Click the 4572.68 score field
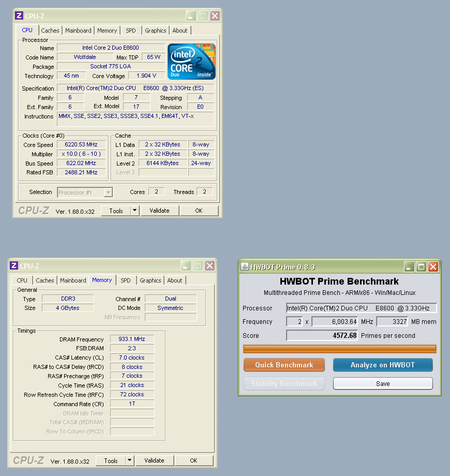 tap(322, 335)
